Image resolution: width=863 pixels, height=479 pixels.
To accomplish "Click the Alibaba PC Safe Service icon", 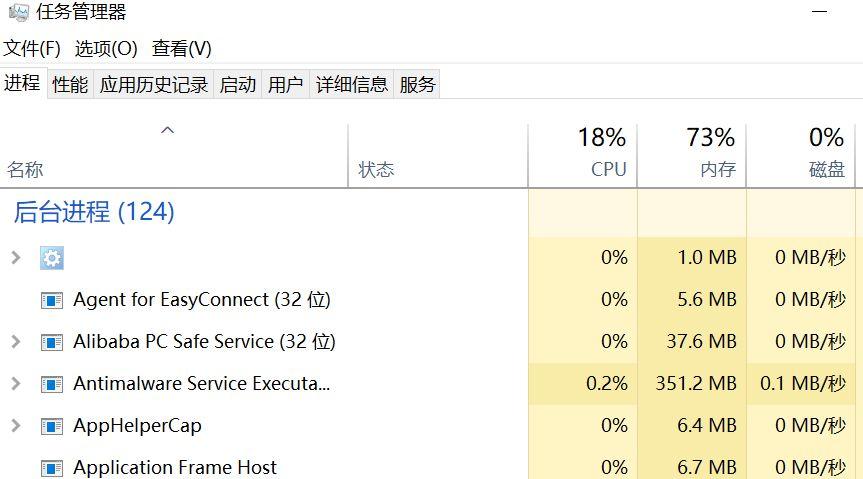I will 52,342.
